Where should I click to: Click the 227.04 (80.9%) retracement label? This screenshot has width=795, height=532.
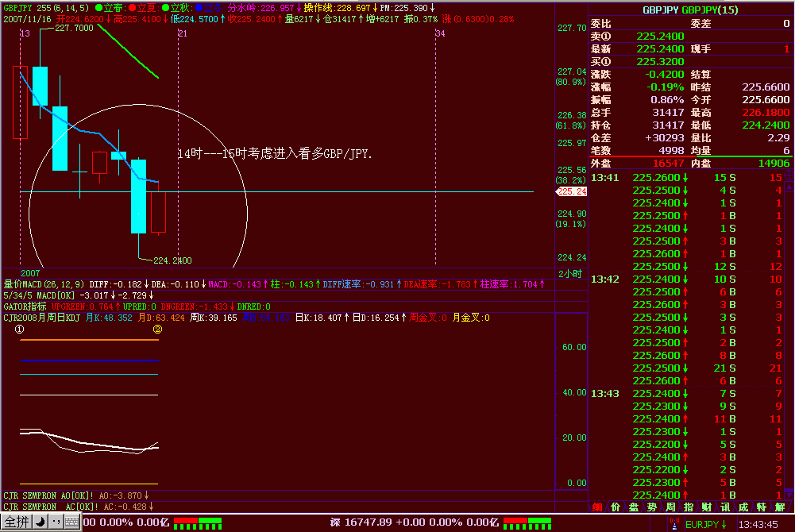click(x=572, y=76)
